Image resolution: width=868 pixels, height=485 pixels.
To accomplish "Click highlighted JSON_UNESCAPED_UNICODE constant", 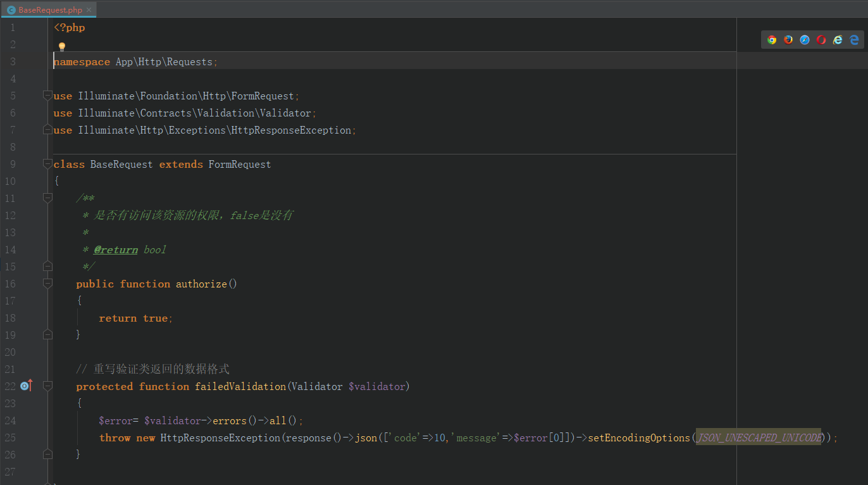I will (x=759, y=438).
